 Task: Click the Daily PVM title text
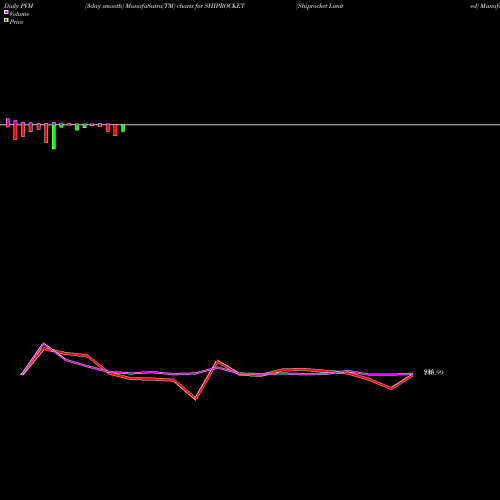click(19, 6)
